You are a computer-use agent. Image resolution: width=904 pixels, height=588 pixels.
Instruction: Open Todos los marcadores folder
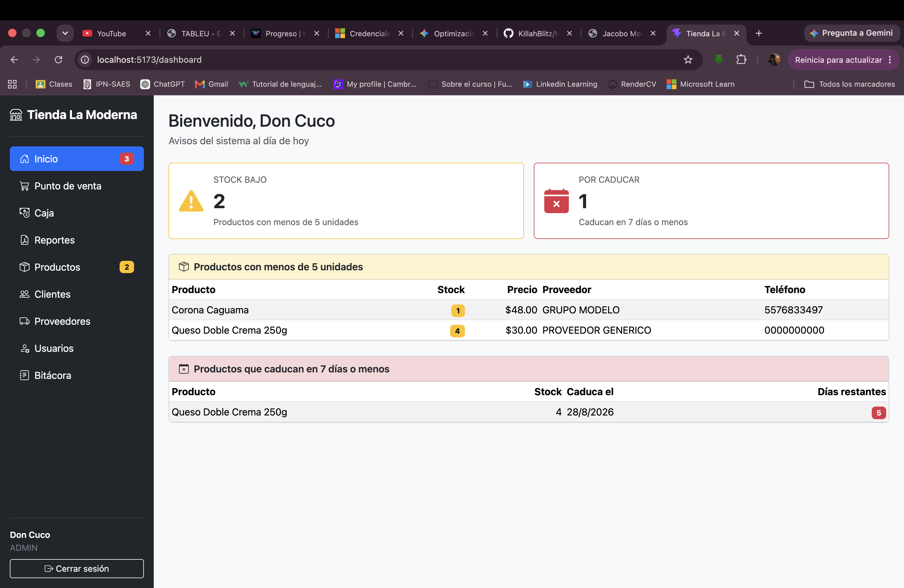point(849,84)
